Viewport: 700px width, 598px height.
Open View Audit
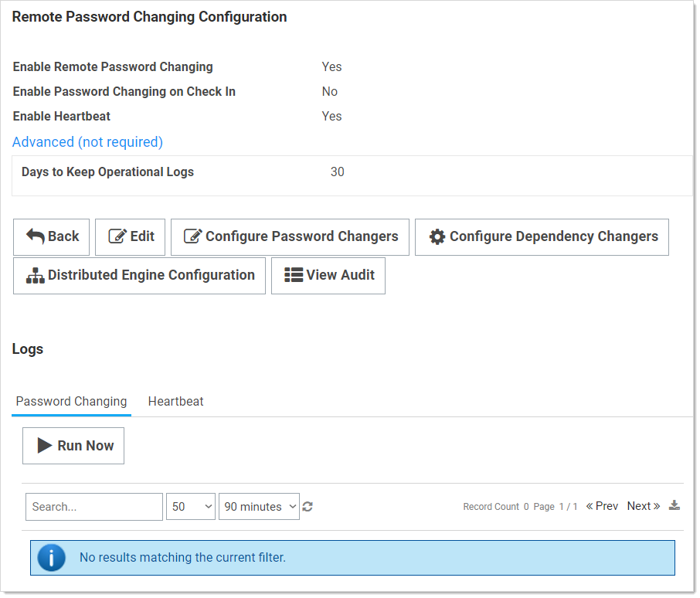[328, 277]
